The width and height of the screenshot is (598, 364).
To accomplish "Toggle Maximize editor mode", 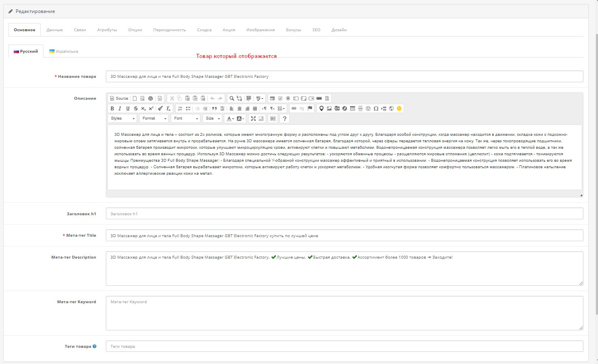I will pos(253,118).
